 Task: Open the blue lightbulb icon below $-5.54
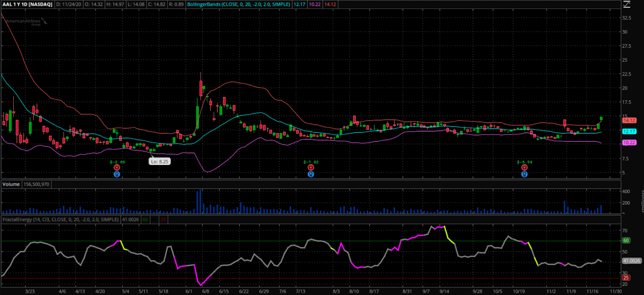[524, 174]
